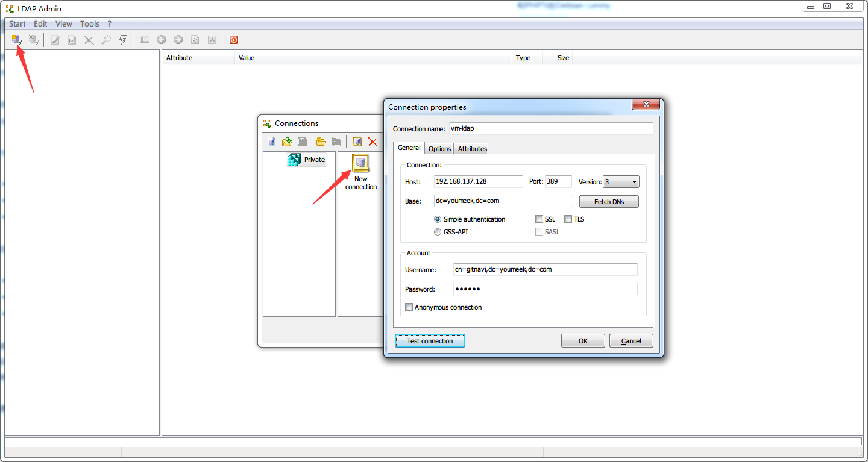Image resolution: width=868 pixels, height=462 pixels.
Task: Open the Tools menu
Action: pyautogui.click(x=89, y=24)
